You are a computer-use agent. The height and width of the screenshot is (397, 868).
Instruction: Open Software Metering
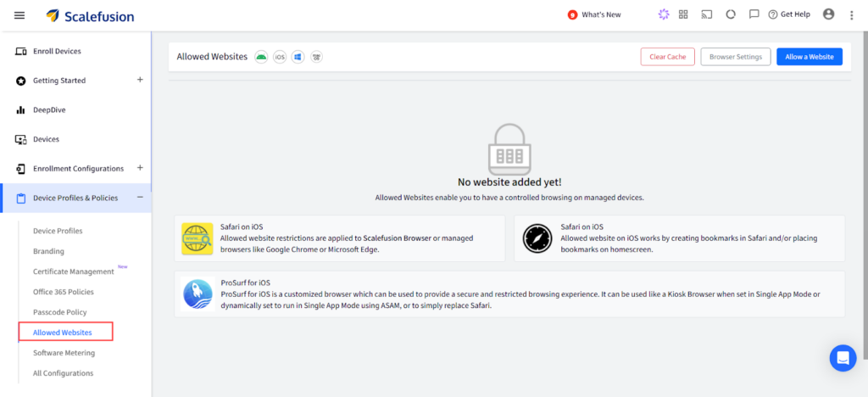click(x=64, y=353)
